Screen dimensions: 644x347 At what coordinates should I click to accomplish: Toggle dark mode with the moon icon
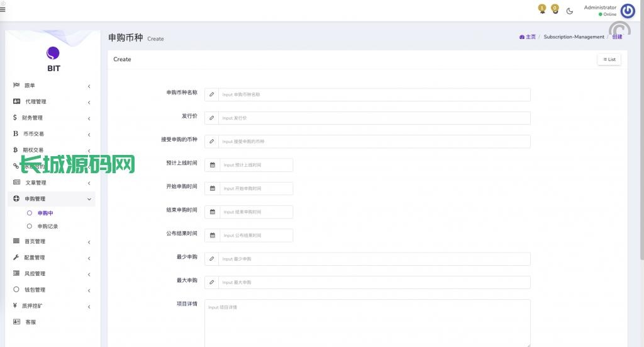point(570,11)
